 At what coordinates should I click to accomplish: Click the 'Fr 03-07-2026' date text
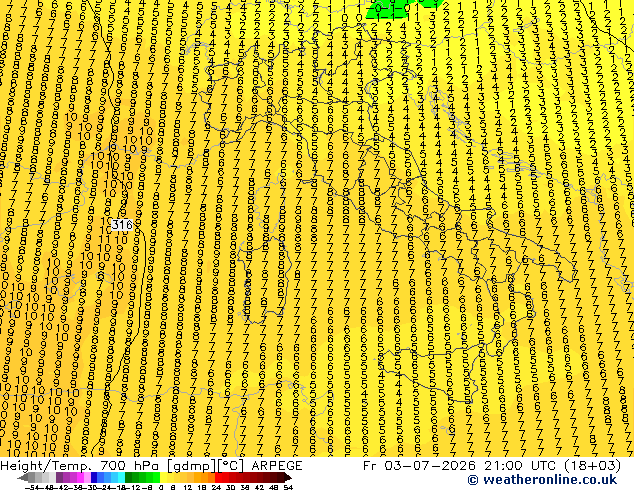[420, 466]
